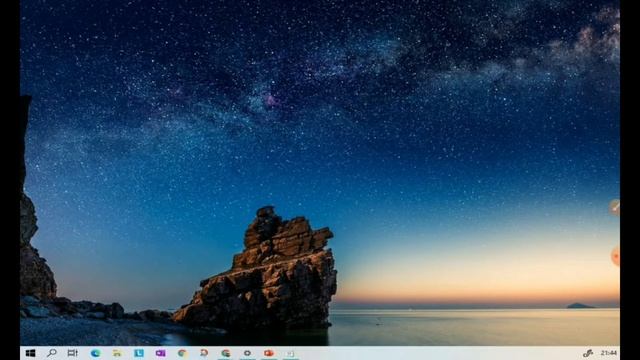This screenshot has width=640, height=360.
Task: Open the PowerPoint taskbar icon
Action: [269, 353]
